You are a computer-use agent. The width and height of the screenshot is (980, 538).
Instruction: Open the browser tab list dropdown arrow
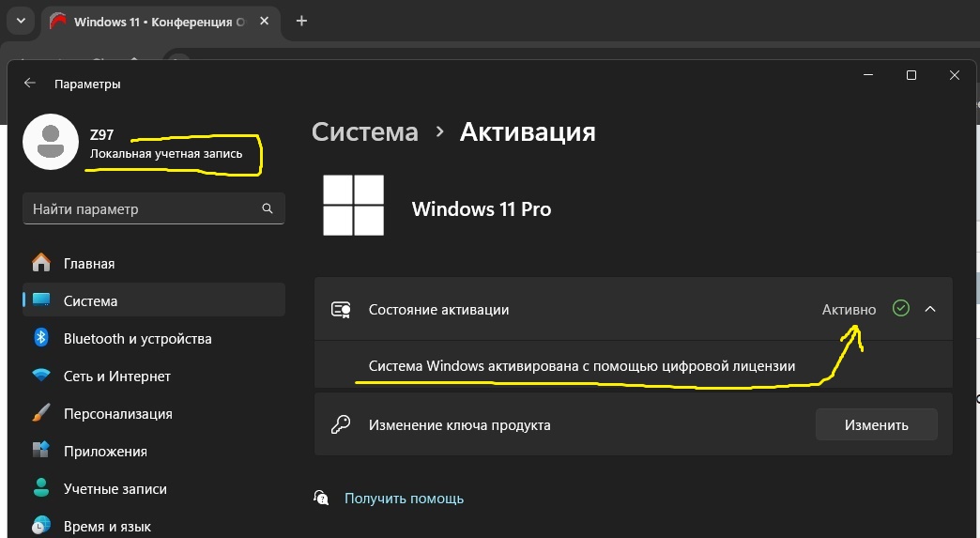[21, 21]
